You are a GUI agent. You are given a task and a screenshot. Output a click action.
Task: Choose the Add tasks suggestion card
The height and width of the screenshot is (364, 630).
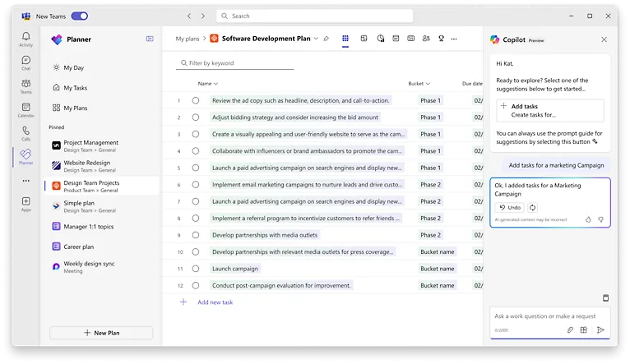(549, 110)
